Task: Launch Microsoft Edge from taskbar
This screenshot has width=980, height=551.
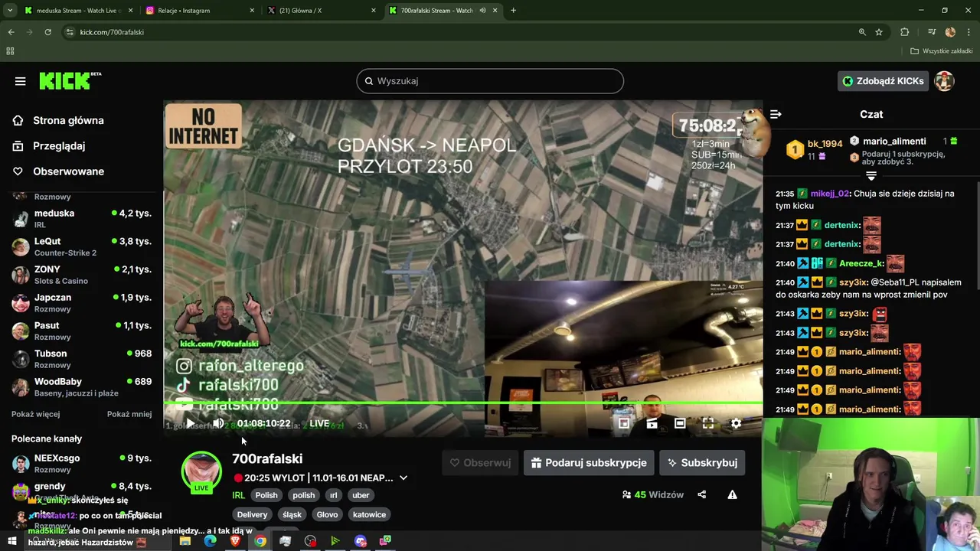Action: point(210,541)
